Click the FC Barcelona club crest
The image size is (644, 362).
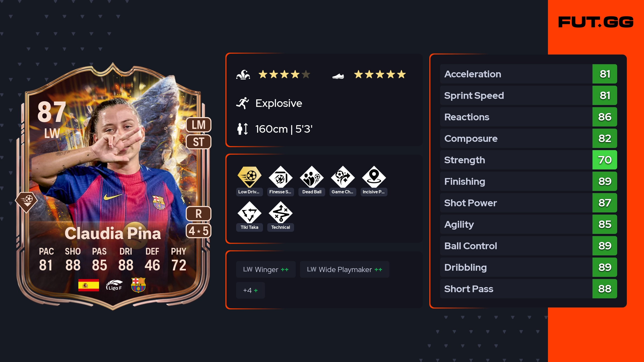(x=138, y=285)
